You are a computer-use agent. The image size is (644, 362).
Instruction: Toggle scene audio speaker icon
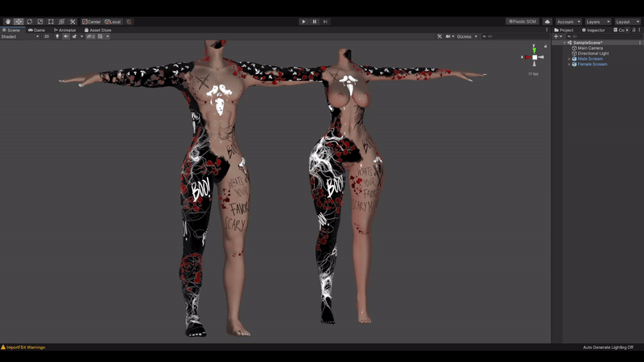click(66, 36)
